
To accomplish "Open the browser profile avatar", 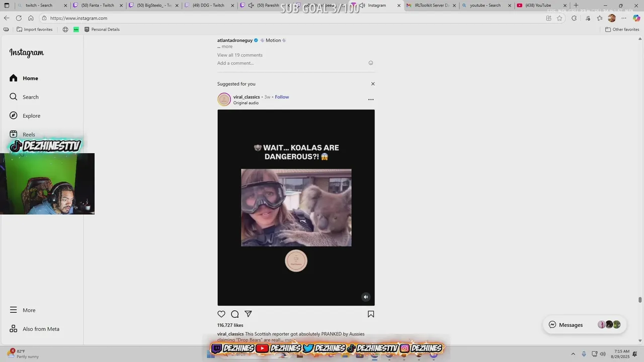I will [x=612, y=18].
